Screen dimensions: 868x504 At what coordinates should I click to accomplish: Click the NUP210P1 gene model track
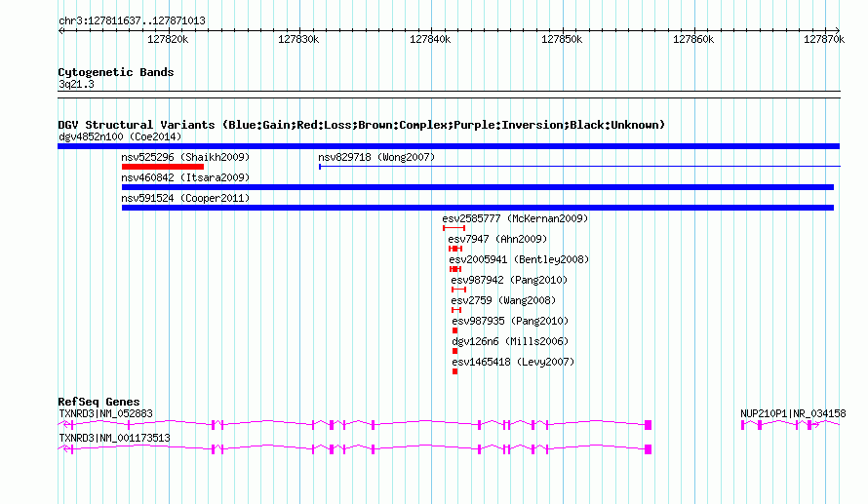tap(791, 425)
